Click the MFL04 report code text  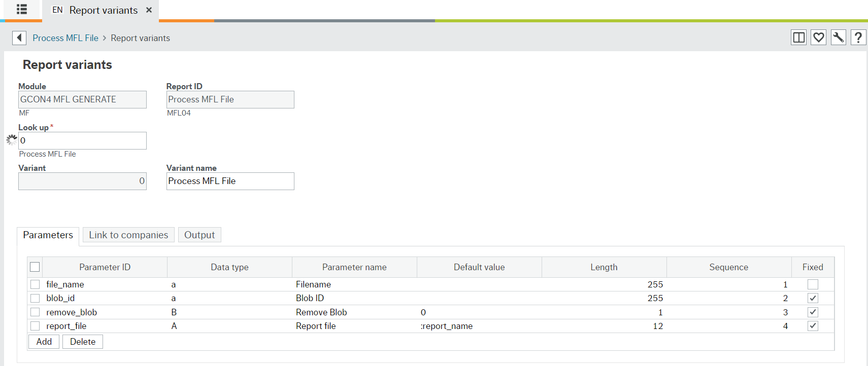(179, 113)
